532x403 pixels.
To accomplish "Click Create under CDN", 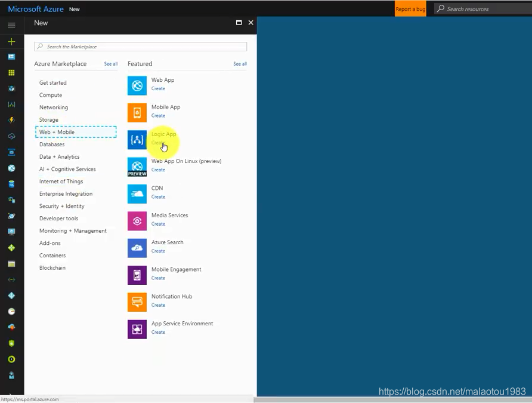I will click(158, 197).
